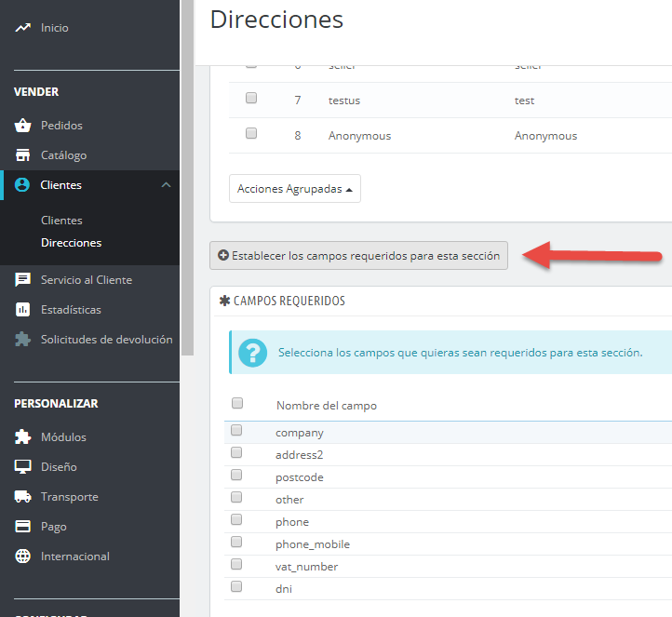Check the postcode required field box
672x617 pixels.
point(236,475)
